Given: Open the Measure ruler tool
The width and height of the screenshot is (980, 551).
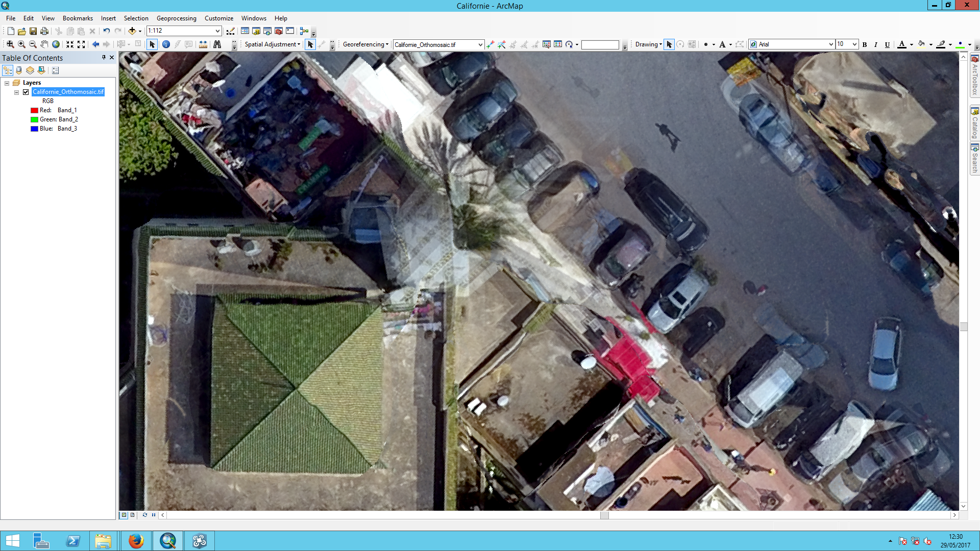Looking at the screenshot, I should pos(203,44).
